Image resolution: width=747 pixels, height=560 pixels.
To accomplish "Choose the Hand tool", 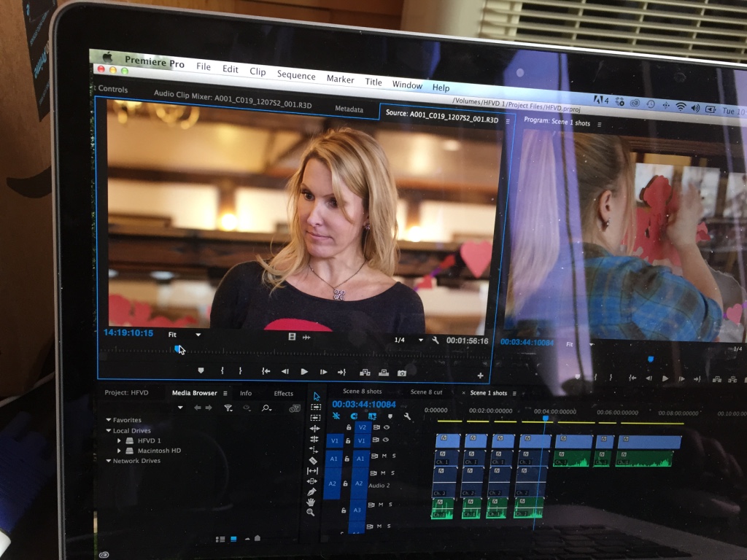I will tap(311, 502).
